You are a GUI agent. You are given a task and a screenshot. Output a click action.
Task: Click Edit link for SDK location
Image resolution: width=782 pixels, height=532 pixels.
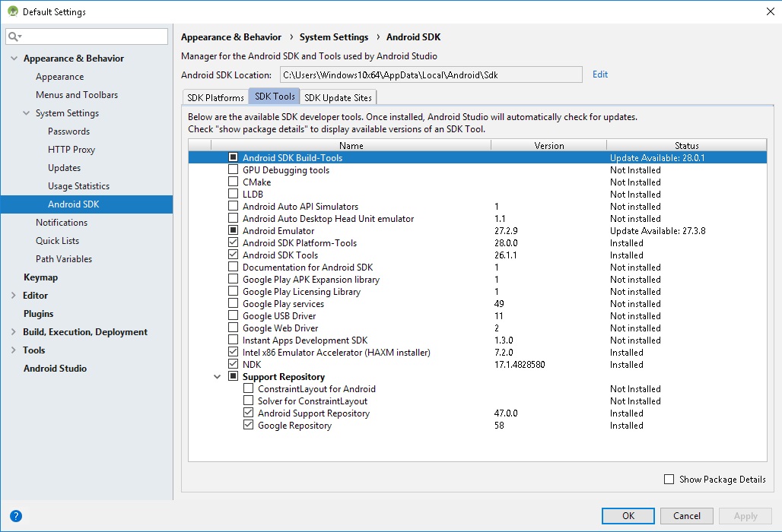(600, 74)
